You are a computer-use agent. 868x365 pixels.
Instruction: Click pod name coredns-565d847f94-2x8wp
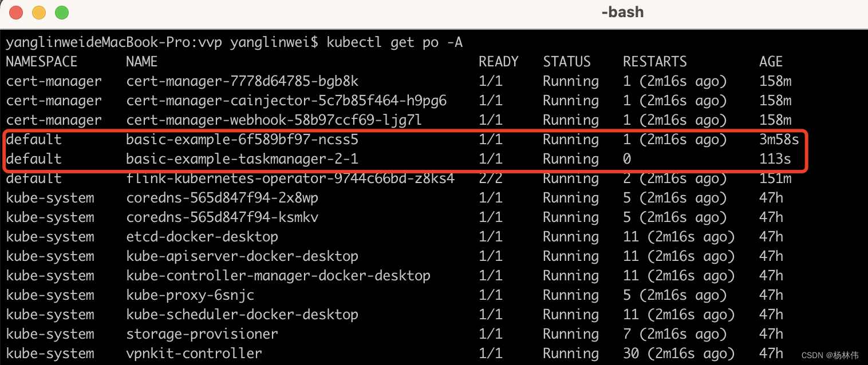pos(222,198)
